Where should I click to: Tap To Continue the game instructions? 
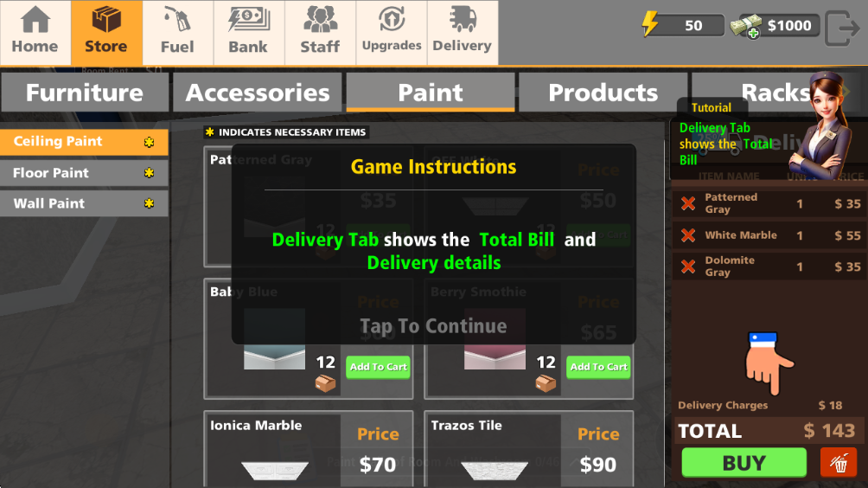click(433, 325)
